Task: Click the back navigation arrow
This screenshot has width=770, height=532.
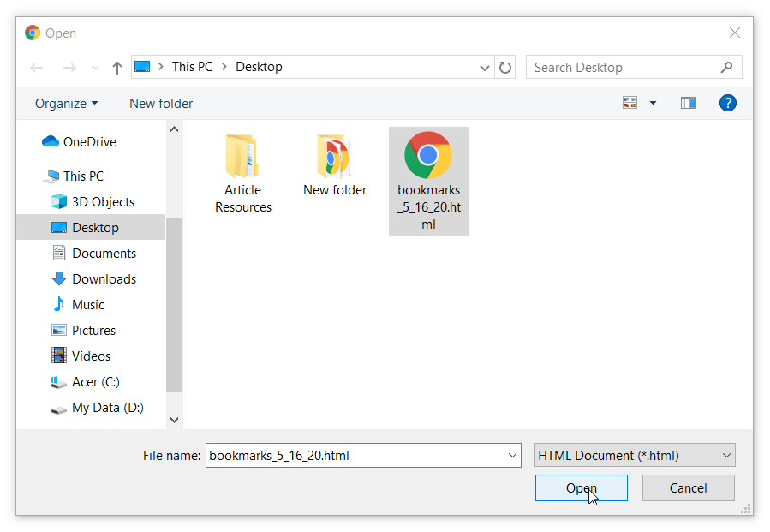Action: click(x=35, y=67)
